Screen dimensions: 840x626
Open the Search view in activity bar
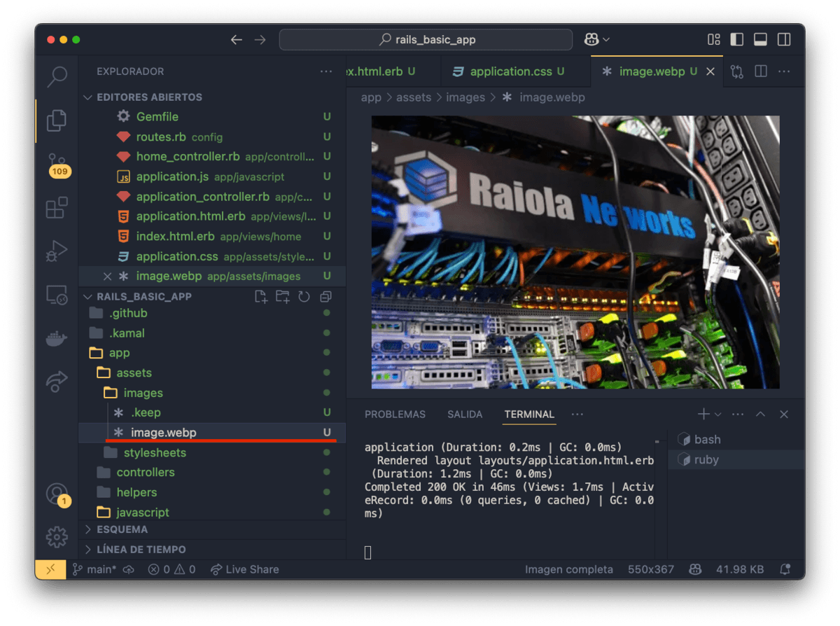point(57,77)
